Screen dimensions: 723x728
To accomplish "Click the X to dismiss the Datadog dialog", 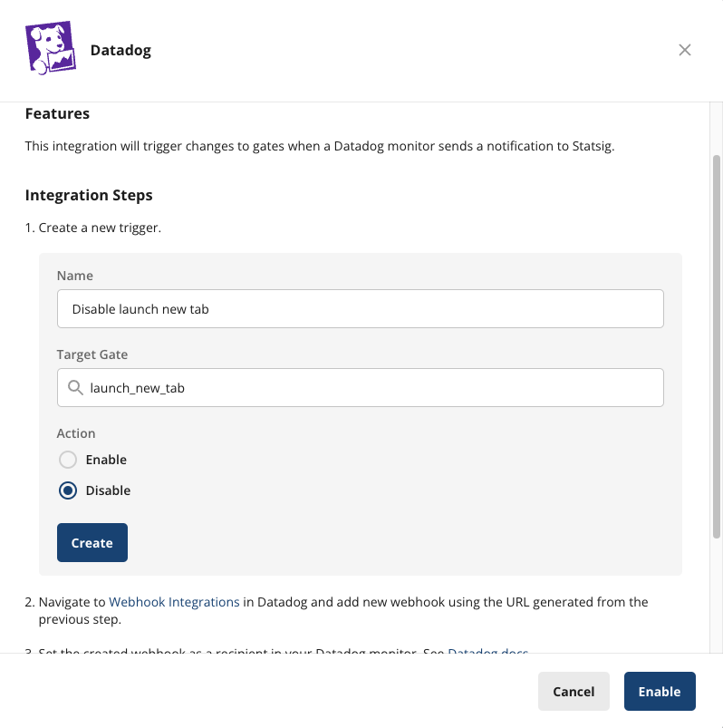I will [x=685, y=50].
